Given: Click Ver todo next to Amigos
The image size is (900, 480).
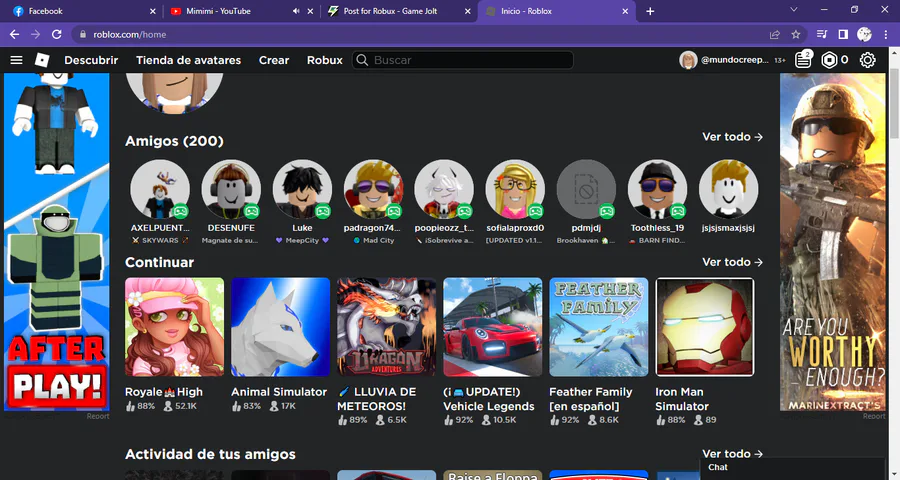Looking at the screenshot, I should tap(732, 137).
